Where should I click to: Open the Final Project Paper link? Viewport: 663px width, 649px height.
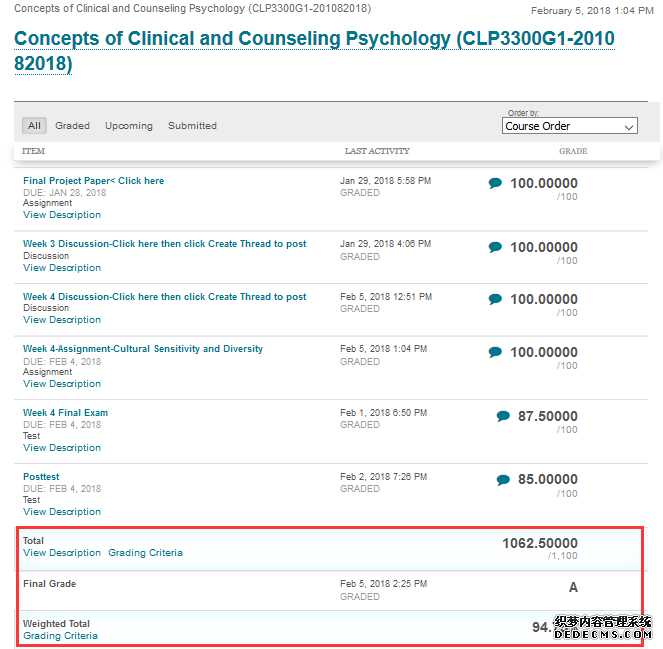tap(93, 181)
